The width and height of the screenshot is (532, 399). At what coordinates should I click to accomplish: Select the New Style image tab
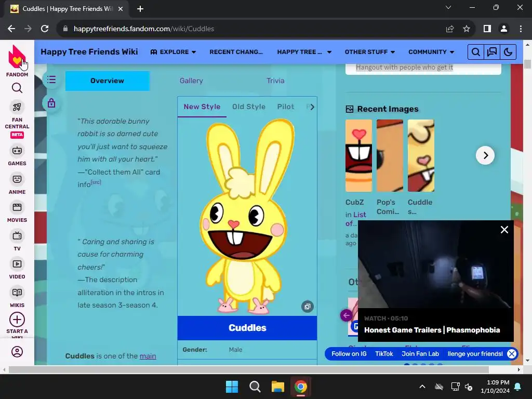point(202,107)
